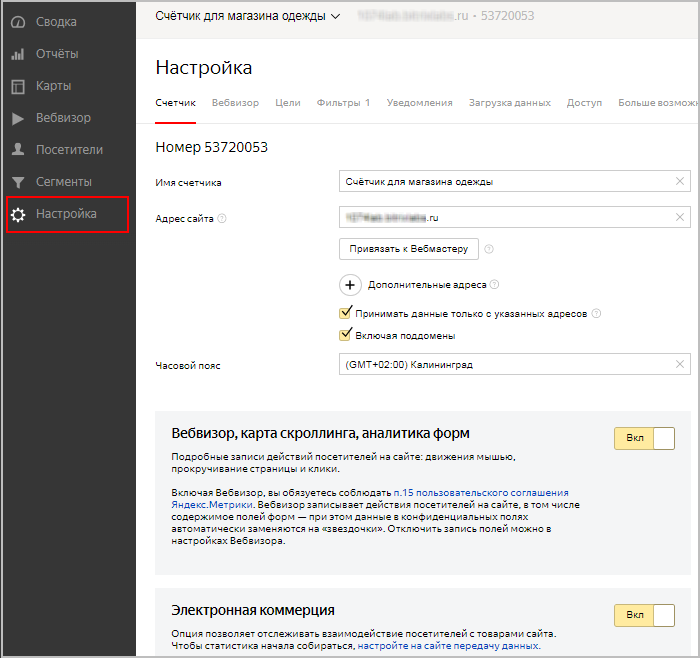Open the Сводка dashboard icon
Screen dimensions: 700x658
[x=18, y=22]
